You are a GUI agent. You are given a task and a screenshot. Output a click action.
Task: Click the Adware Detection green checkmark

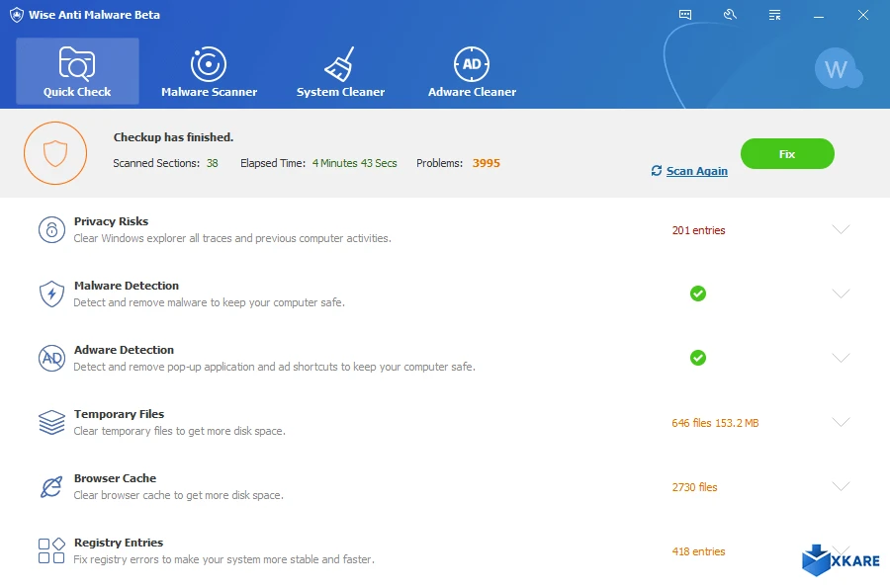click(698, 358)
